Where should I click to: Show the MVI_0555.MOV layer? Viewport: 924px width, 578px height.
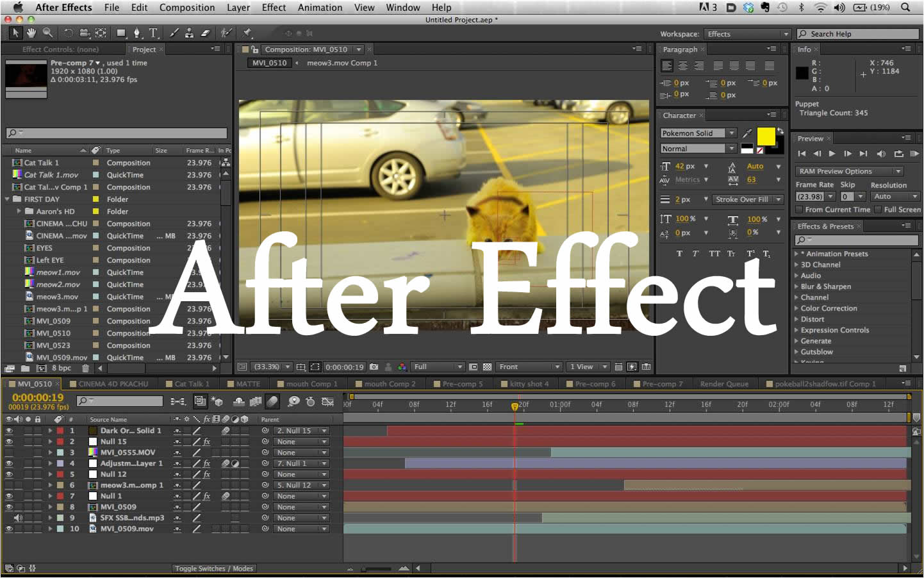pyautogui.click(x=9, y=452)
